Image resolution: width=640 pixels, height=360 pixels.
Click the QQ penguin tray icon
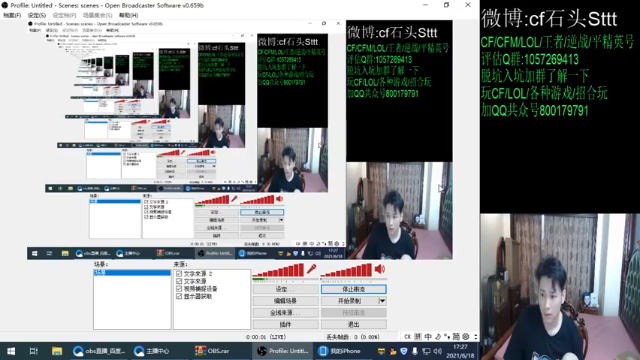393,351
